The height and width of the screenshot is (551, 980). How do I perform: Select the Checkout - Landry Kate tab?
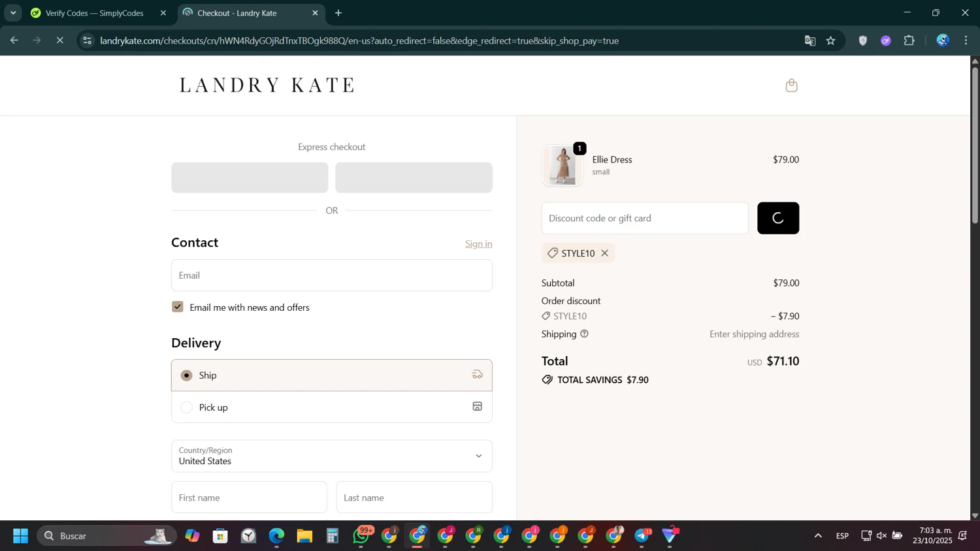251,13
